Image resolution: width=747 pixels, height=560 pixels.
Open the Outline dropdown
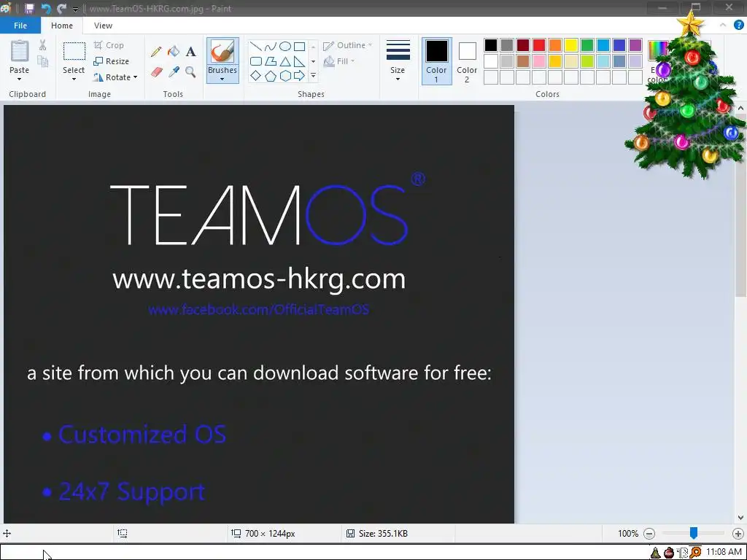tap(347, 45)
